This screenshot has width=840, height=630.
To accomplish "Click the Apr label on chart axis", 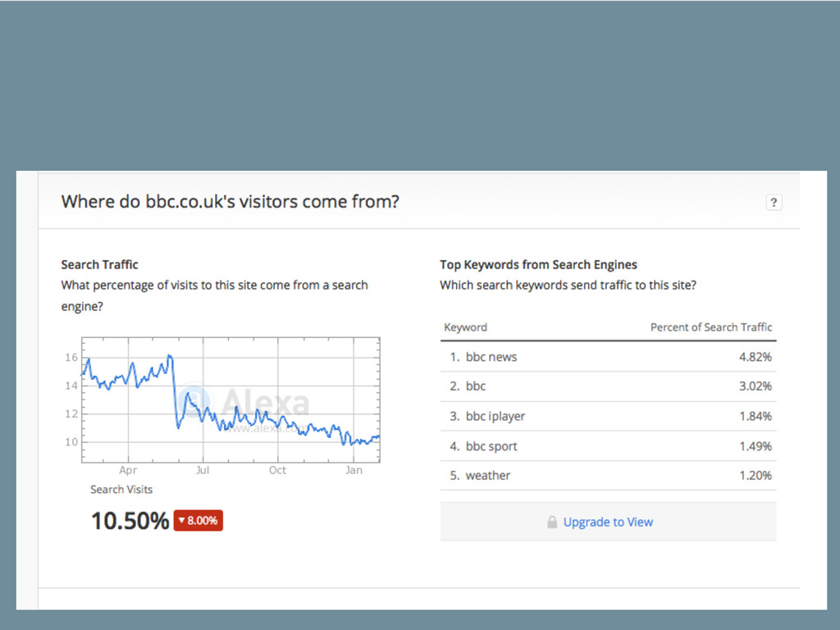I will [128, 470].
